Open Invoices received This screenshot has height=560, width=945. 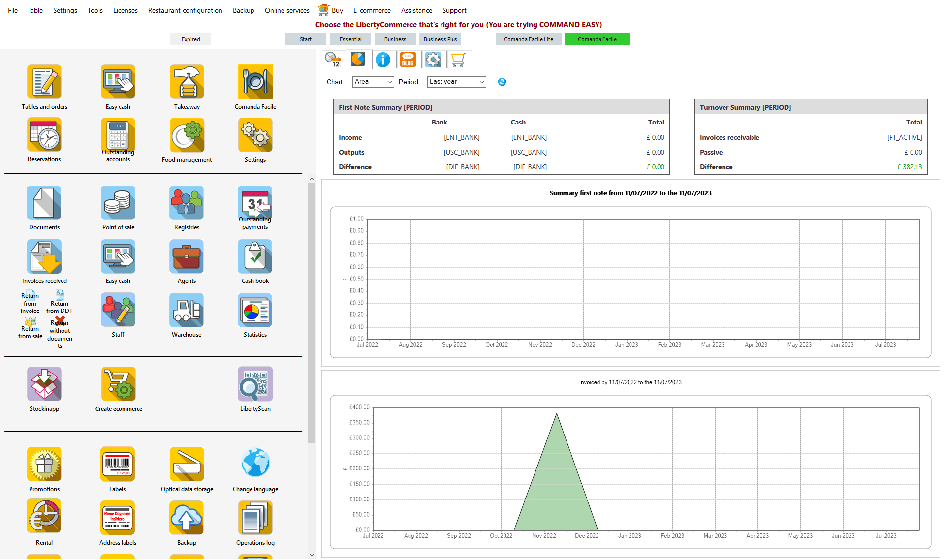(x=44, y=256)
